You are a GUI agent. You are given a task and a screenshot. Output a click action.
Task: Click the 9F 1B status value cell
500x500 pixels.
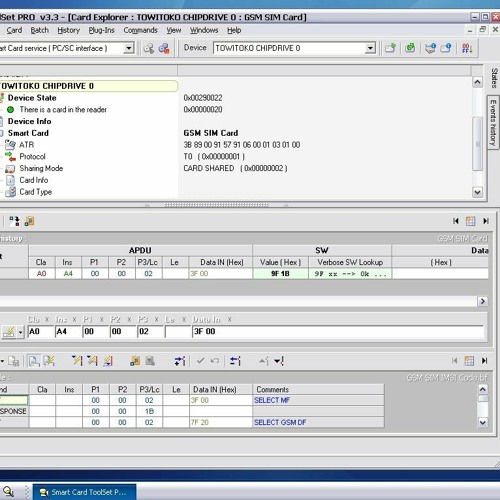pos(280,274)
